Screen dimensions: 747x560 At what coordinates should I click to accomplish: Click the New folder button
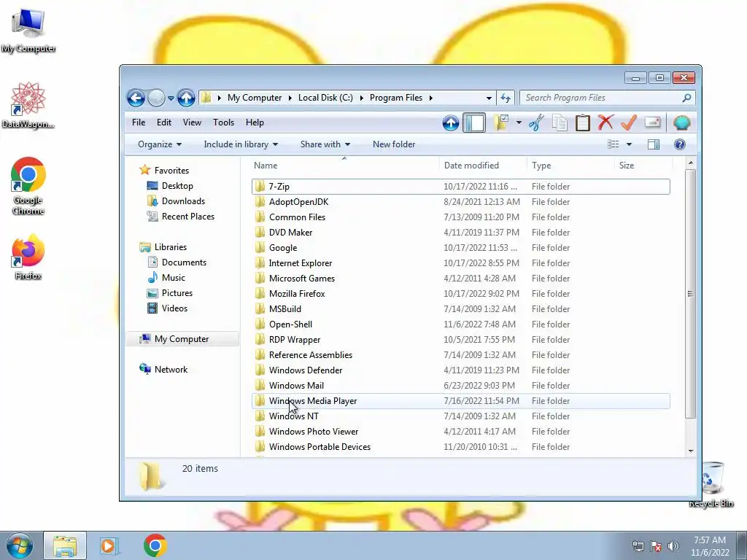click(x=394, y=144)
